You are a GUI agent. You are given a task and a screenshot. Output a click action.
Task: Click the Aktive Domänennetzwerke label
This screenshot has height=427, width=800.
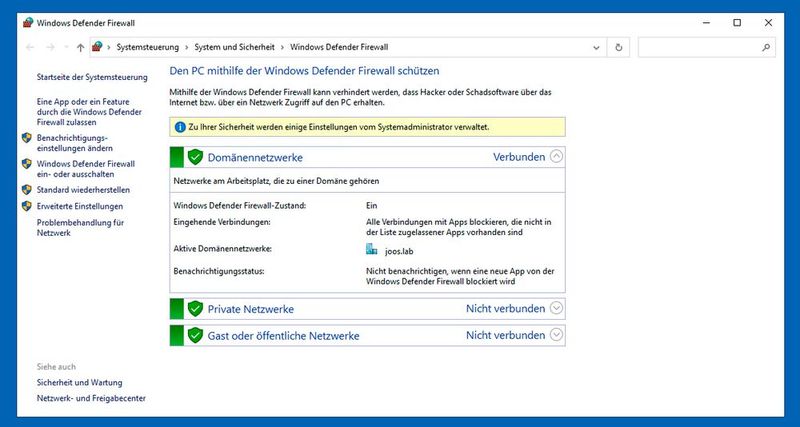point(222,249)
